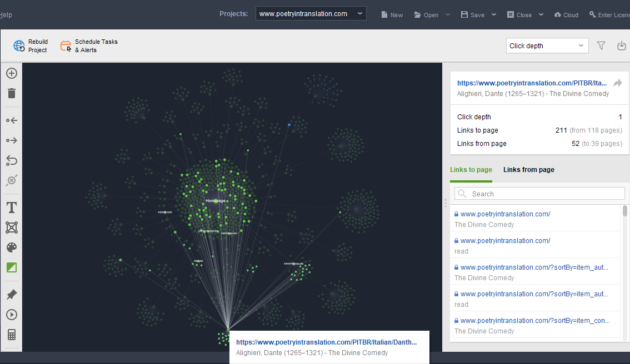Click the blue node in the graph
The width and height of the screenshot is (630, 364).
289,125
